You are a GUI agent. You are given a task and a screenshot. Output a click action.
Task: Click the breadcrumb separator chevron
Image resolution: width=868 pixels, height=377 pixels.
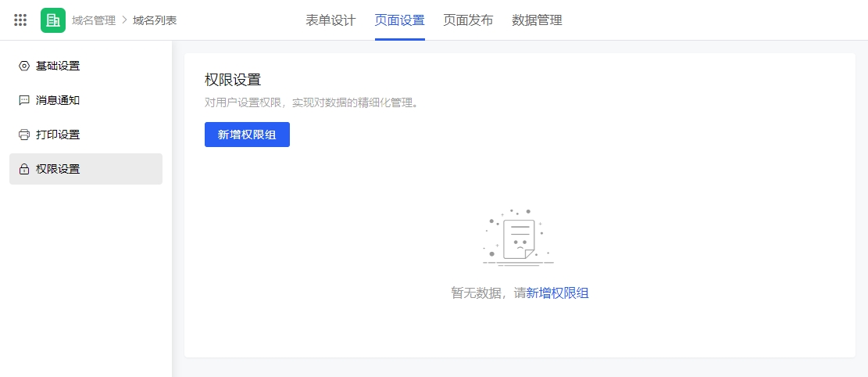point(124,20)
